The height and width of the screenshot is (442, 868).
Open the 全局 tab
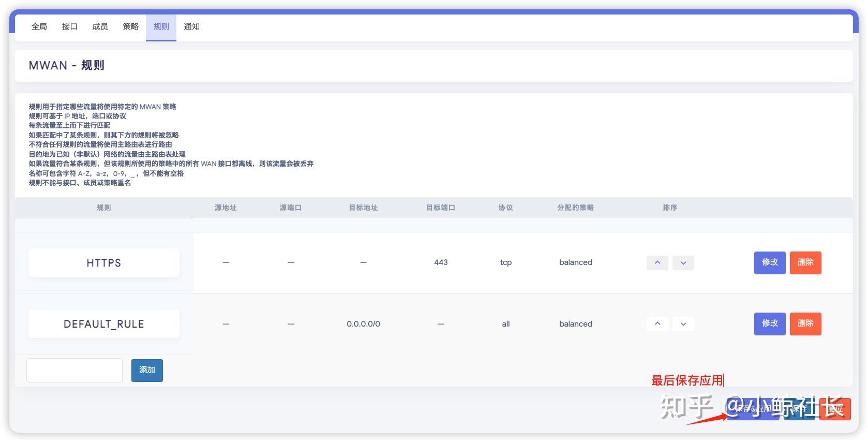39,27
